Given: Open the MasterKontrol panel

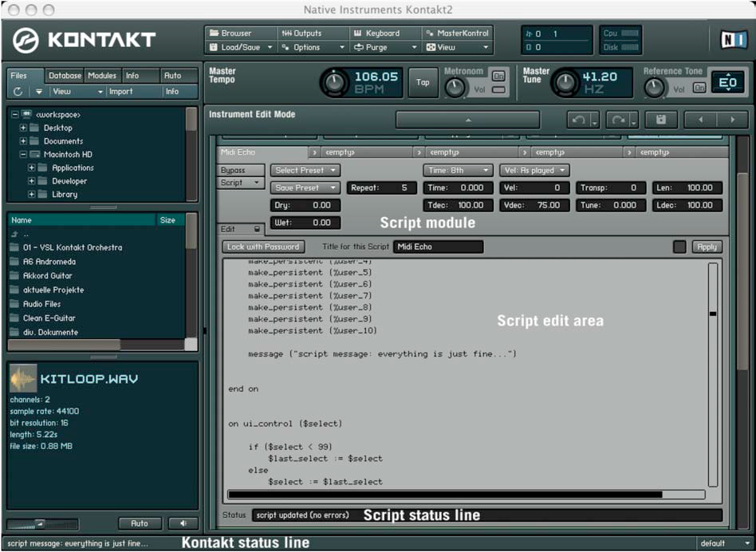Looking at the screenshot, I should [457, 34].
